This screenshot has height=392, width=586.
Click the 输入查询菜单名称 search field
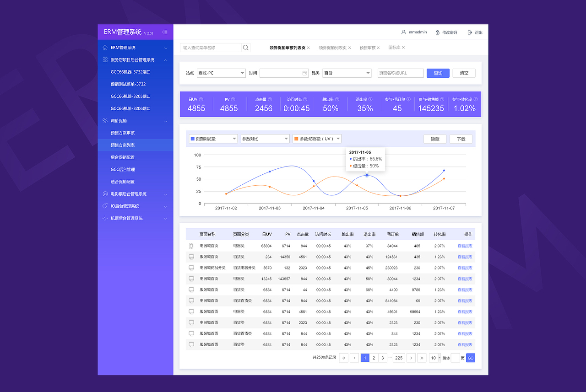click(211, 48)
